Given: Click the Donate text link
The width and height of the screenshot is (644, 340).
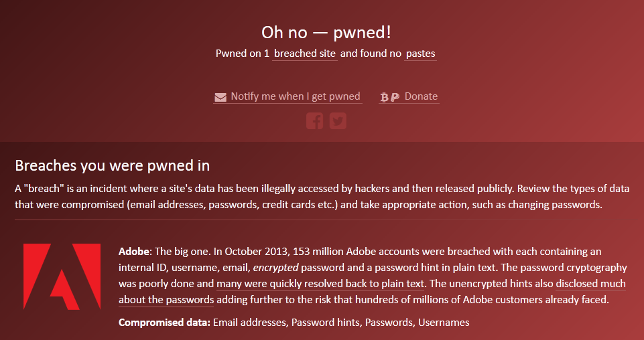Looking at the screenshot, I should (x=421, y=96).
